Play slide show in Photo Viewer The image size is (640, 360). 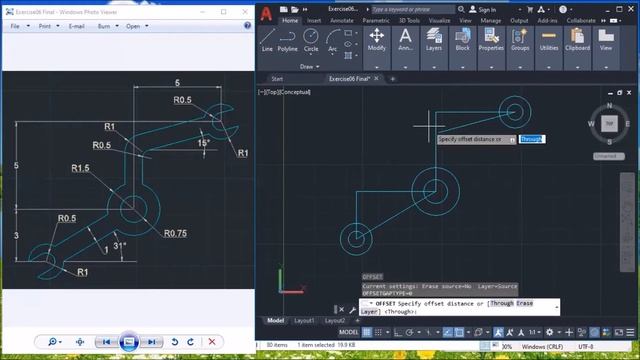[129, 342]
